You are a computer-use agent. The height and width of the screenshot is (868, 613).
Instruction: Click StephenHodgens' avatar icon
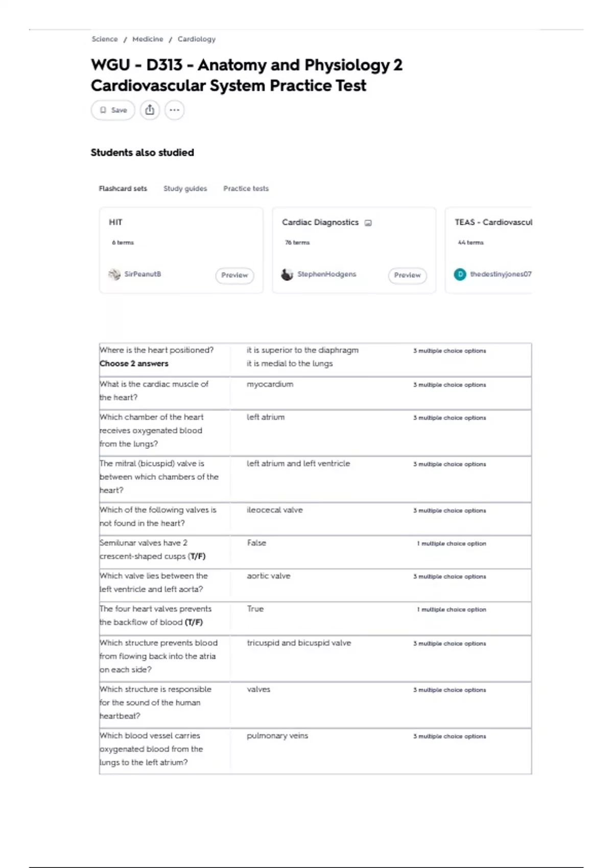[287, 274]
